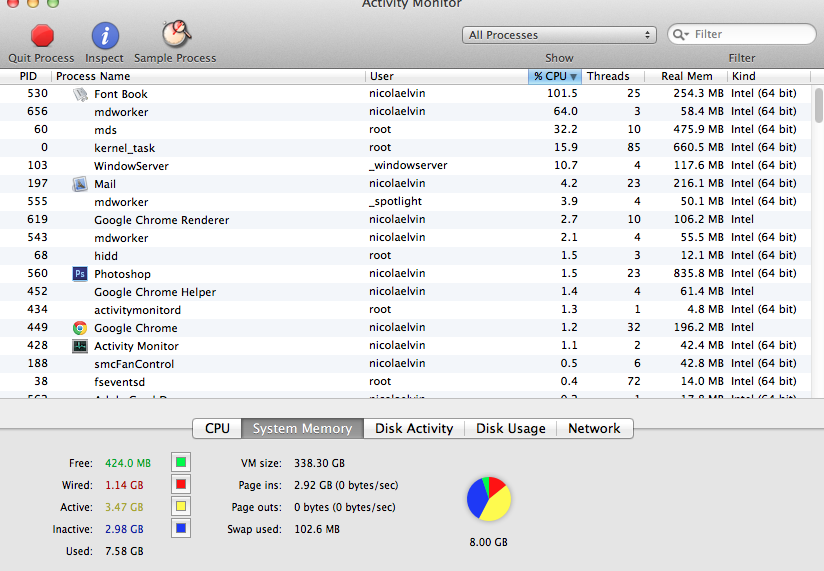Viewport: 824px width, 571px height.
Task: Click the 101.5 CPU value for Font Book
Action: [562, 94]
